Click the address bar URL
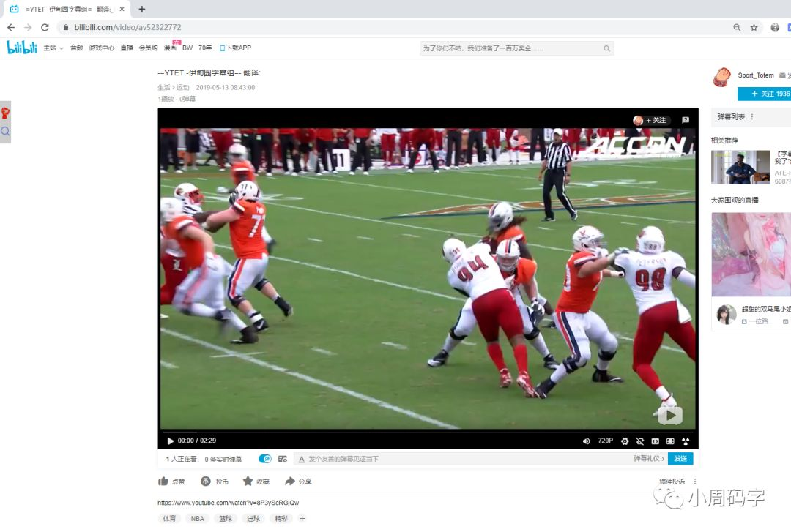791x532 pixels. [127, 27]
